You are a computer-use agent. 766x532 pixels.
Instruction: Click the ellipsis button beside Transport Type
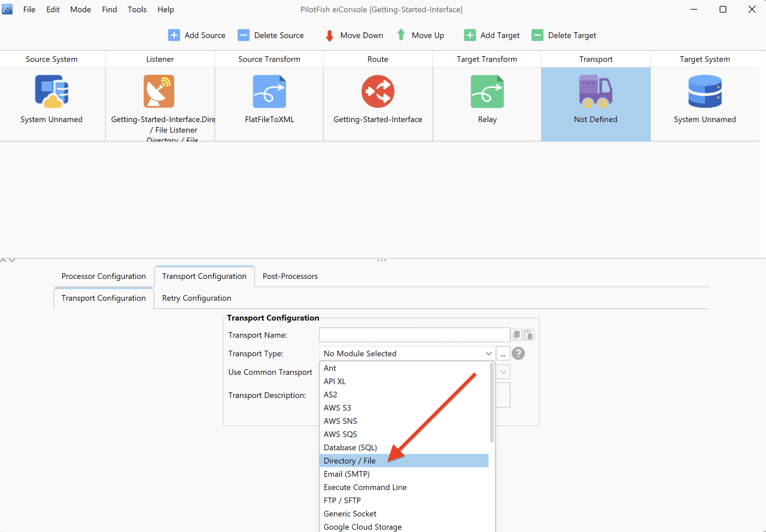pos(503,354)
